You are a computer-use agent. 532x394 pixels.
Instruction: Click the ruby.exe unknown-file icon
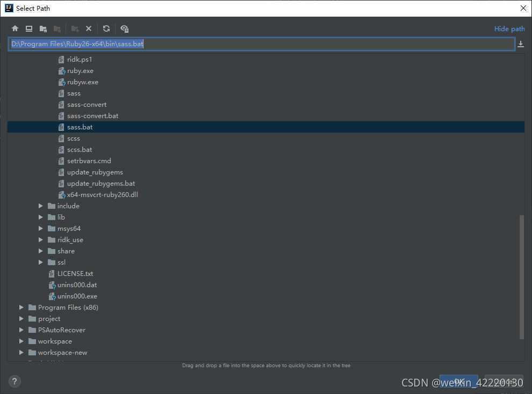click(x=61, y=71)
